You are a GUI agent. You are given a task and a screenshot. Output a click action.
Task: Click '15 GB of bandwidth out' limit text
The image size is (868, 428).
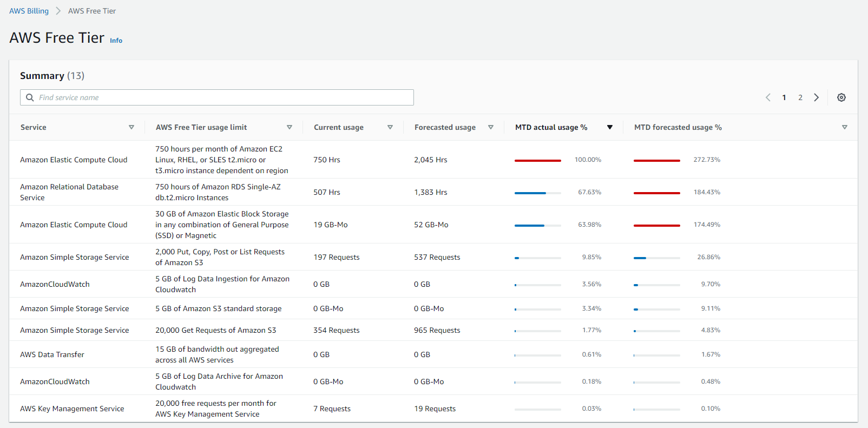tap(217, 354)
